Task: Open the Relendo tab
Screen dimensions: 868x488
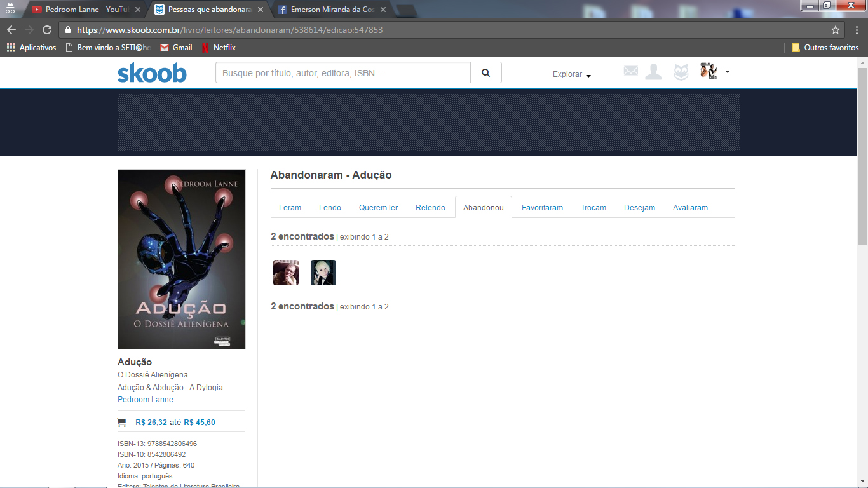Action: pos(430,208)
